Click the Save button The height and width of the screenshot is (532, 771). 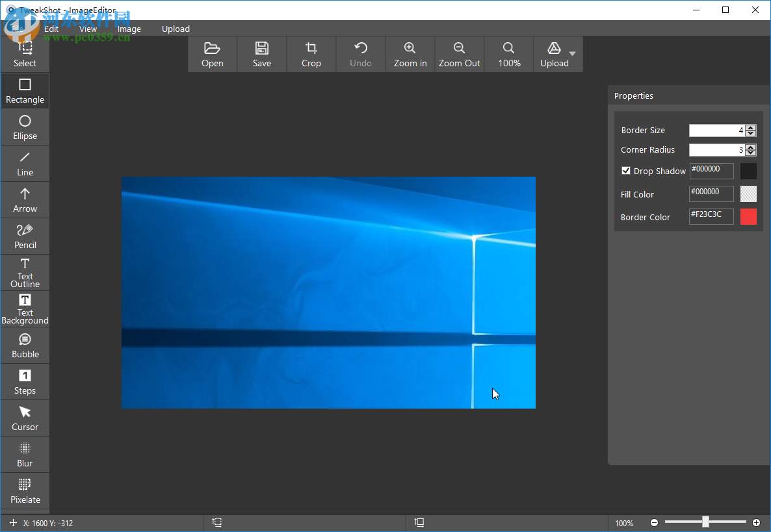click(x=261, y=54)
